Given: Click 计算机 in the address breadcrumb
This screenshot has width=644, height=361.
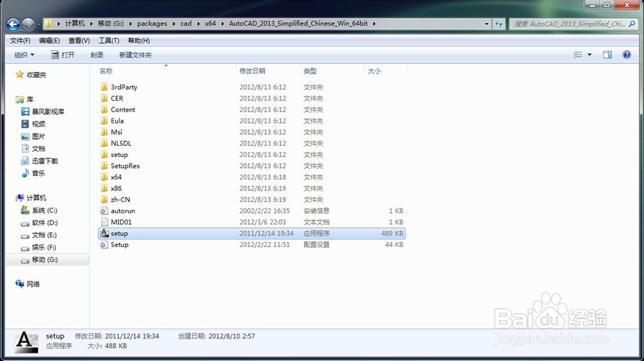Looking at the screenshot, I should click(x=75, y=23).
